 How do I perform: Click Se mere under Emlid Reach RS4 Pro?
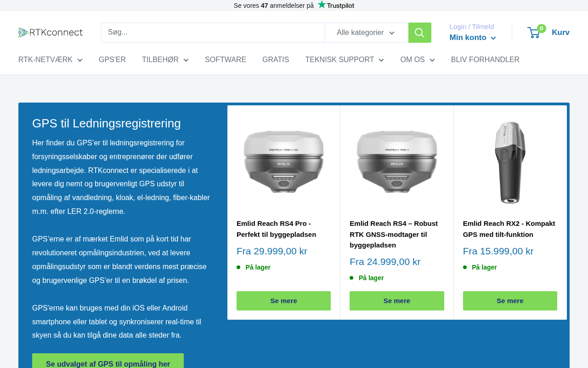(x=283, y=301)
